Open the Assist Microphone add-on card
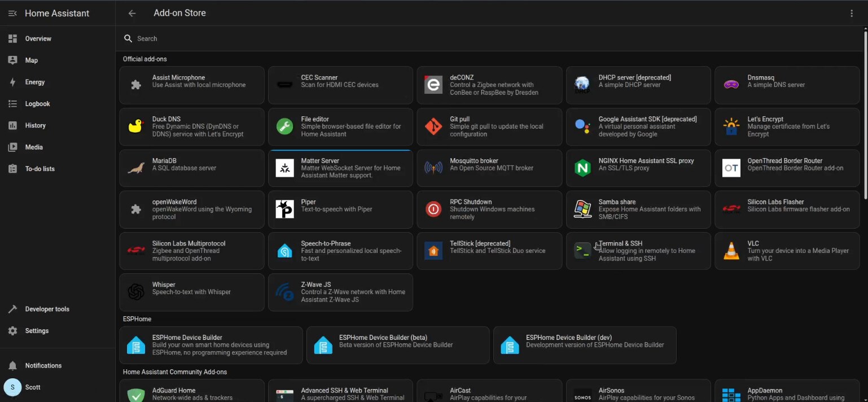868x402 pixels. [x=192, y=85]
